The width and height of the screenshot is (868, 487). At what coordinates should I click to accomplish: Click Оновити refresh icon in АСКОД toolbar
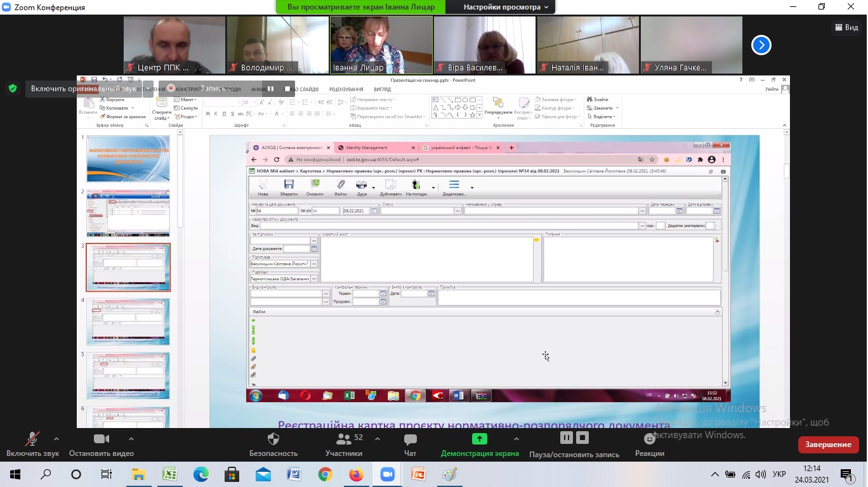coord(315,188)
